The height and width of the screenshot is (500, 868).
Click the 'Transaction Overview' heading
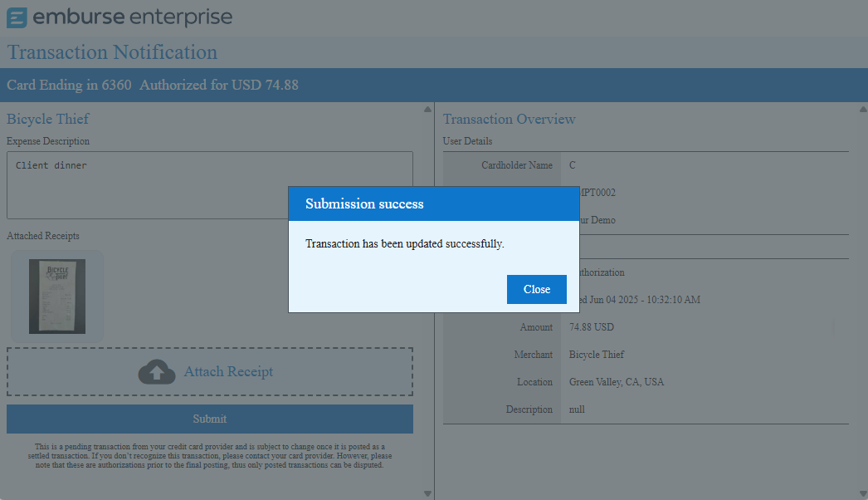pyautogui.click(x=509, y=119)
